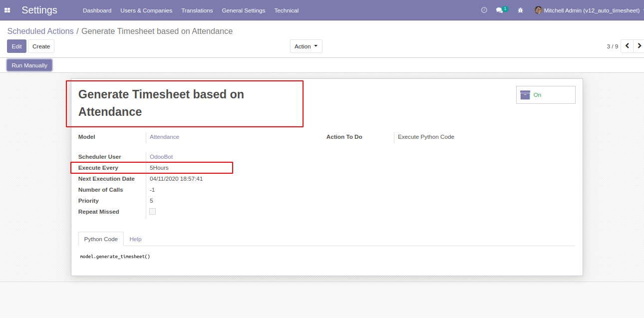Click next execution date 04/11/2020 18:57:41
The width and height of the screenshot is (644, 318).
coord(176,179)
